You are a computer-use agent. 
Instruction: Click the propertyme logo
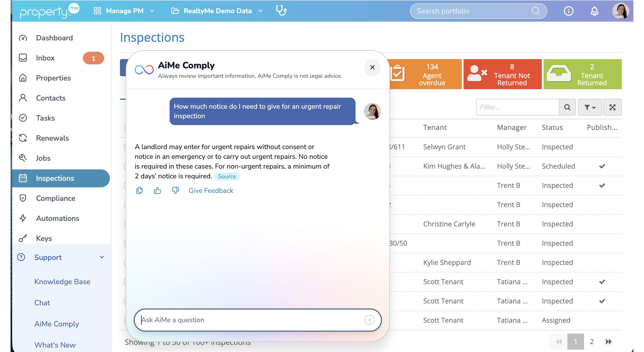(49, 11)
